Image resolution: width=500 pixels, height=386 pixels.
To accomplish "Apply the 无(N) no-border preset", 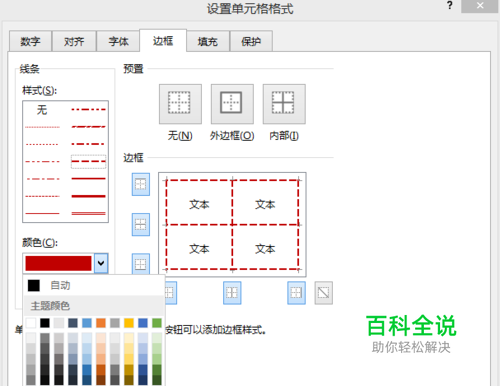I will click(180, 104).
